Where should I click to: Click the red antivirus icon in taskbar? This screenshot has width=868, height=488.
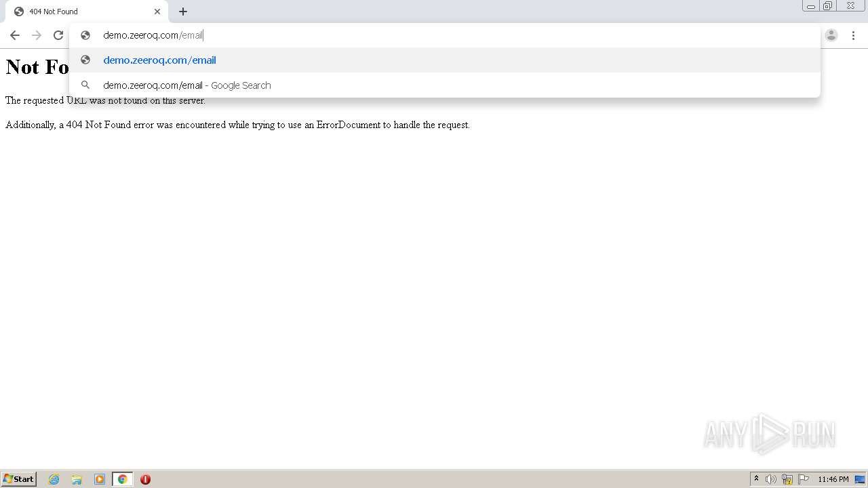click(x=145, y=479)
